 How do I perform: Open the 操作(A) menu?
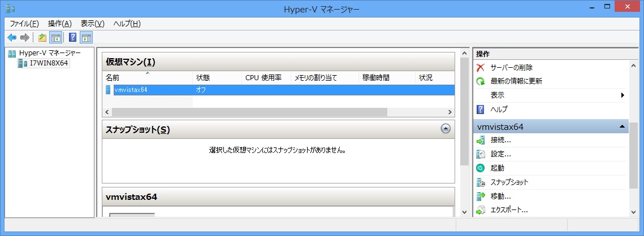pyautogui.click(x=59, y=23)
